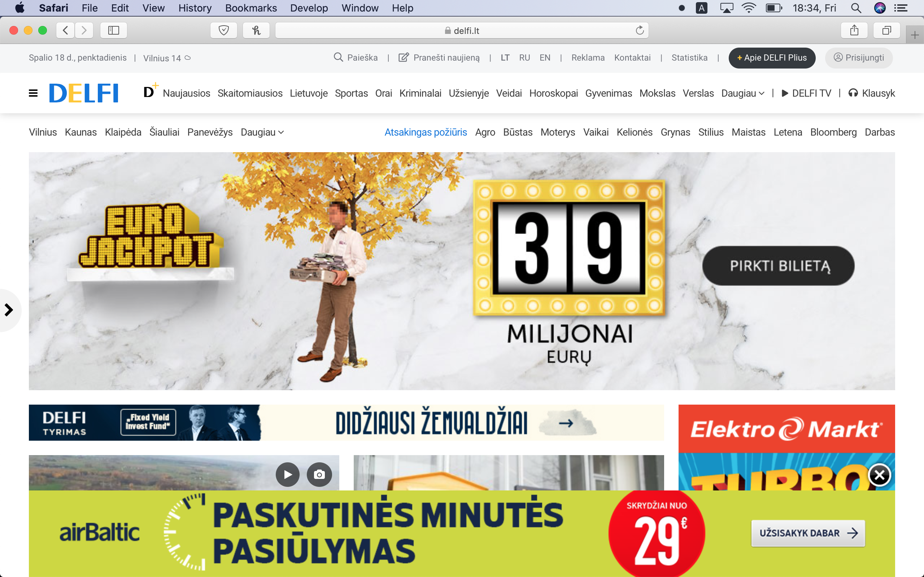Click the camera gallery icon on article
Screen dimensions: 924x577
[319, 474]
